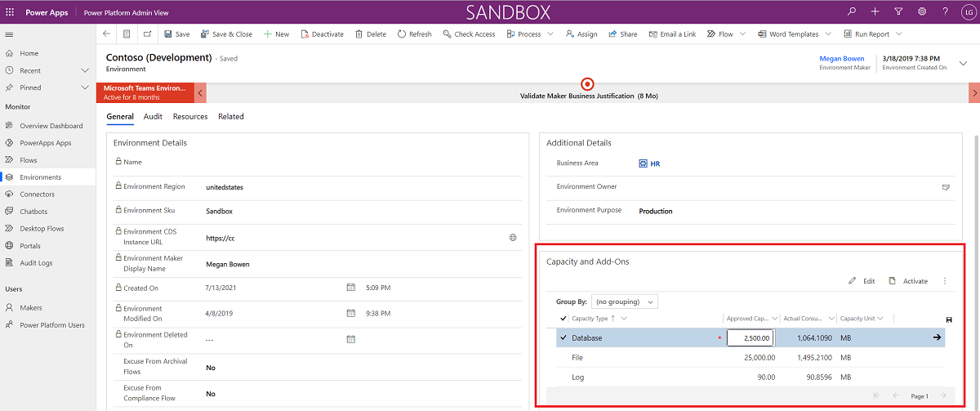This screenshot has height=411, width=980.
Task: Toggle the Database row checkmark
Action: [563, 337]
